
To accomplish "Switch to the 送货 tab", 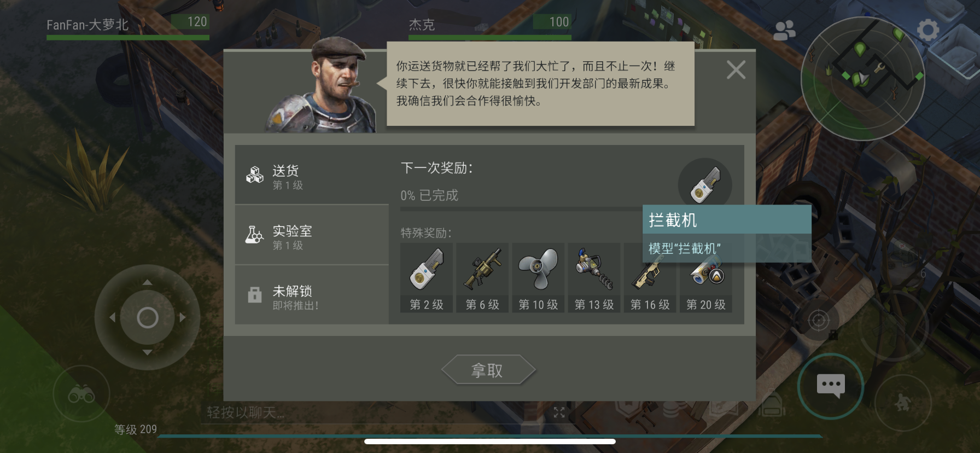I will coord(312,175).
